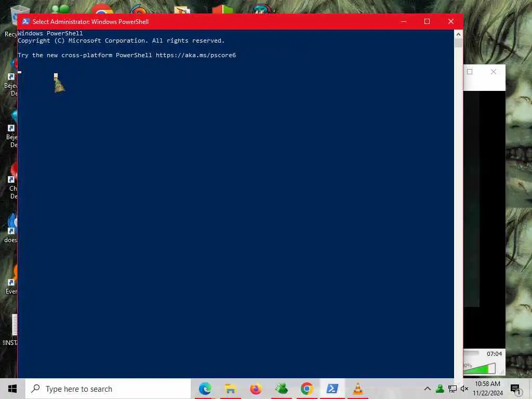The height and width of the screenshot is (399, 532).
Task: Close the Administrator PowerShell window
Action: click(x=451, y=21)
